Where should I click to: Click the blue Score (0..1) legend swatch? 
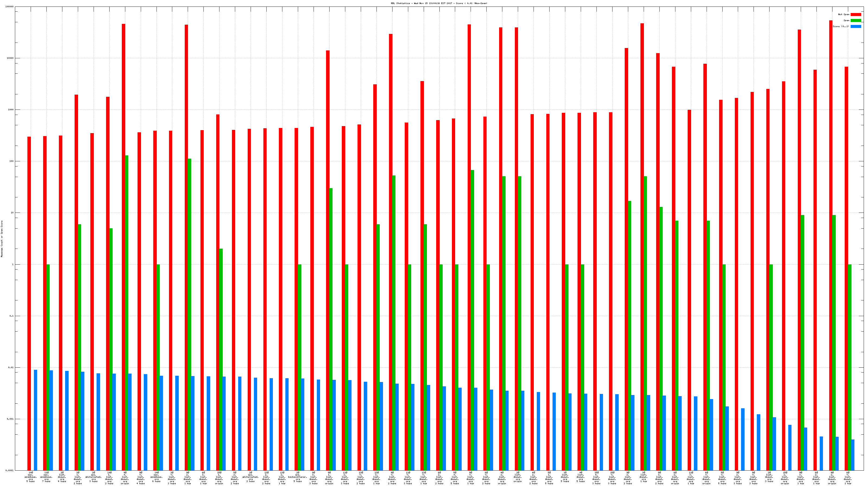(x=856, y=26)
